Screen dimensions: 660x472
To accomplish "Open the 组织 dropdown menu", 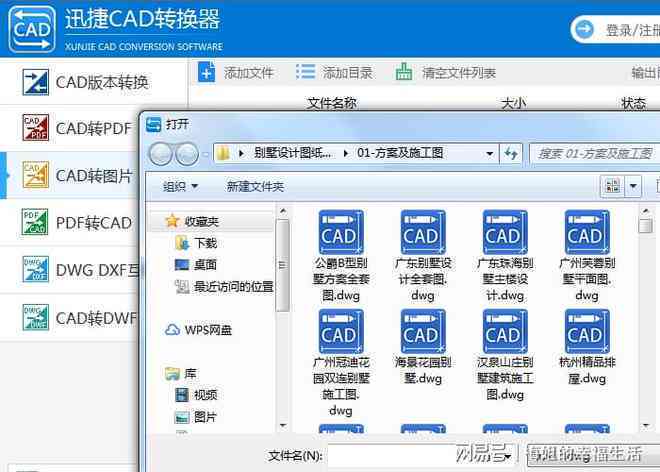I will tap(180, 186).
